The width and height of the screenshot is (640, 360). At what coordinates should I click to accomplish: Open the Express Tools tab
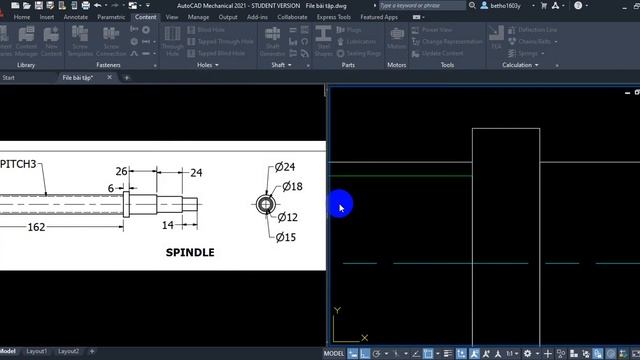[333, 17]
